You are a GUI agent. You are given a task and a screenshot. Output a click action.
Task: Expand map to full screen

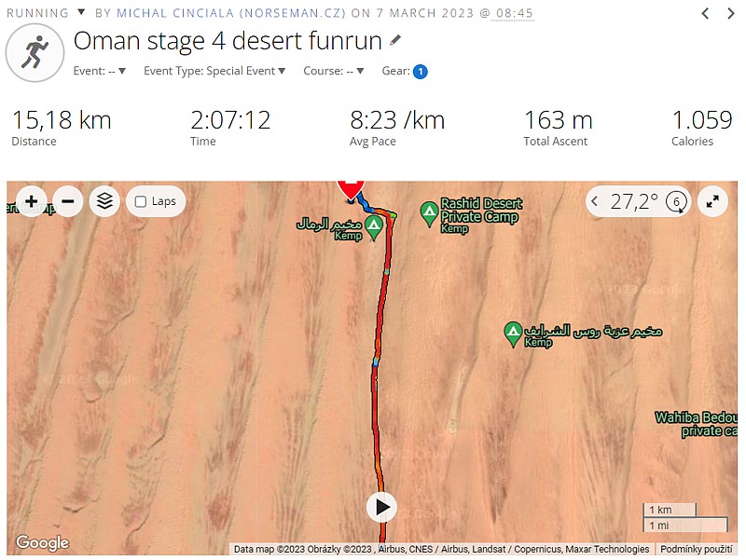pyautogui.click(x=712, y=201)
